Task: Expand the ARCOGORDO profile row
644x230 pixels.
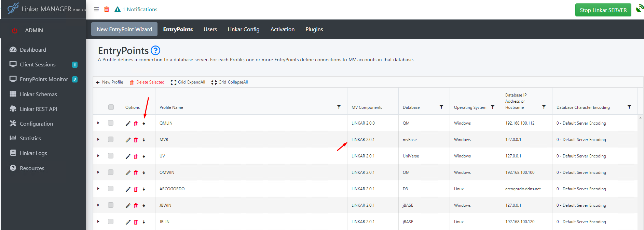Action: coord(98,189)
